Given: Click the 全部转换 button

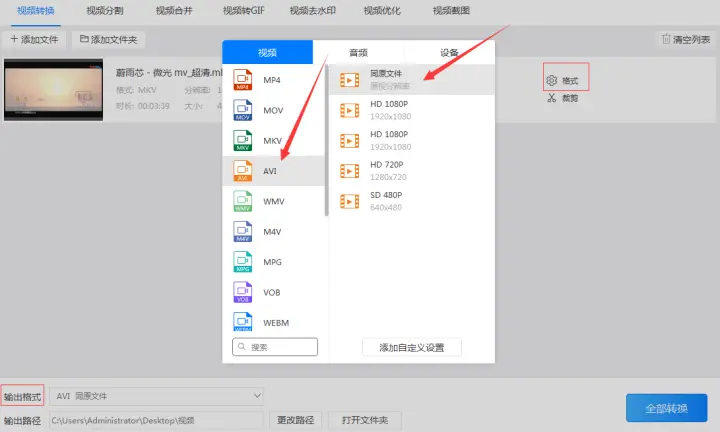Looking at the screenshot, I should click(x=666, y=408).
